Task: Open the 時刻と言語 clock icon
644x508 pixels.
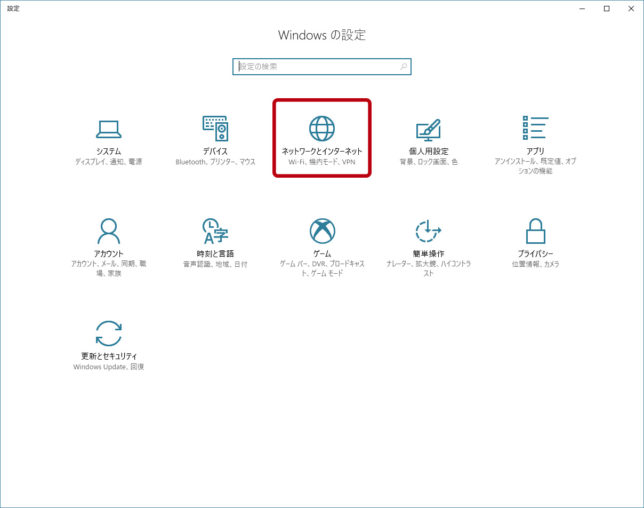Action: pyautogui.click(x=215, y=231)
